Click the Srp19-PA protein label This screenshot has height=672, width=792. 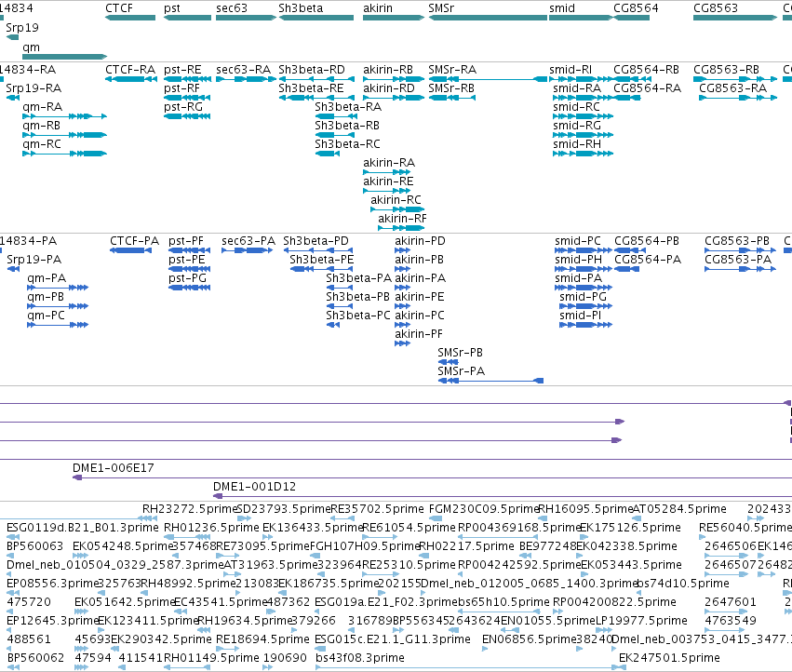[34, 260]
